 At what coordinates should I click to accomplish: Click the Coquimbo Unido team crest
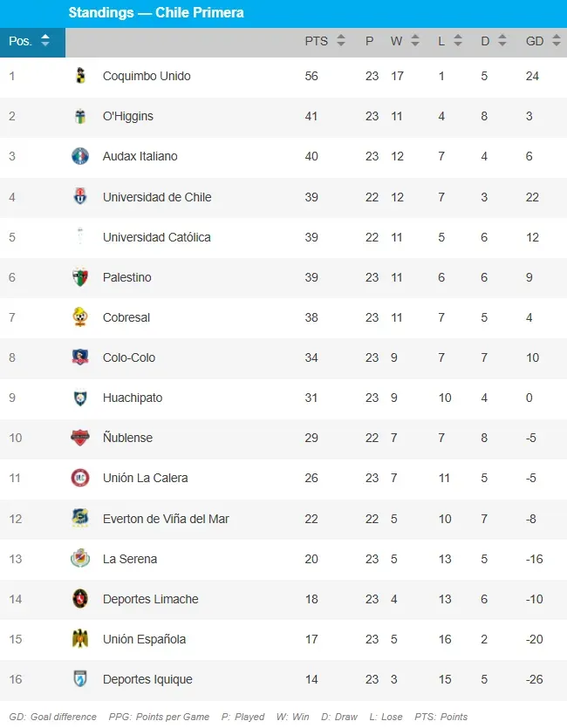point(80,76)
